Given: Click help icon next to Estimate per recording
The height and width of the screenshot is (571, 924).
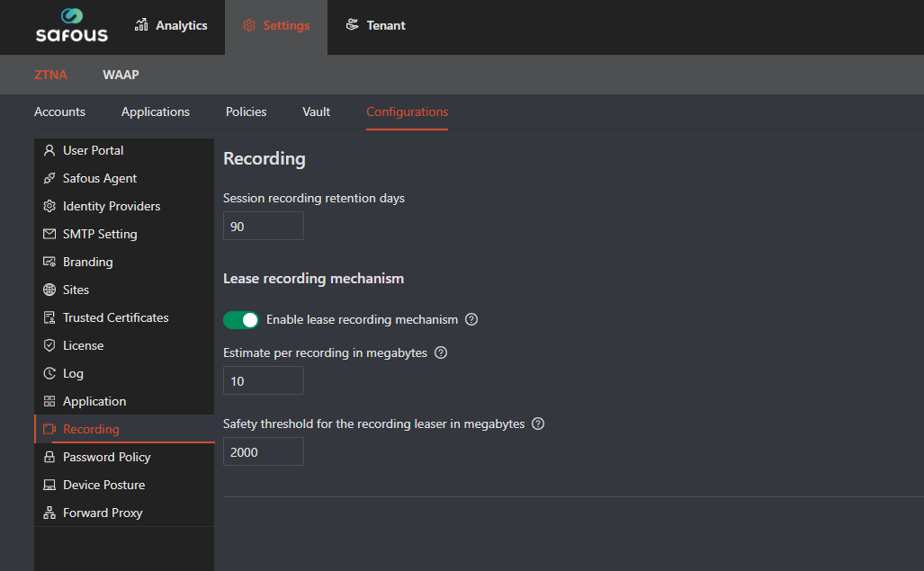Looking at the screenshot, I should click(x=441, y=353).
